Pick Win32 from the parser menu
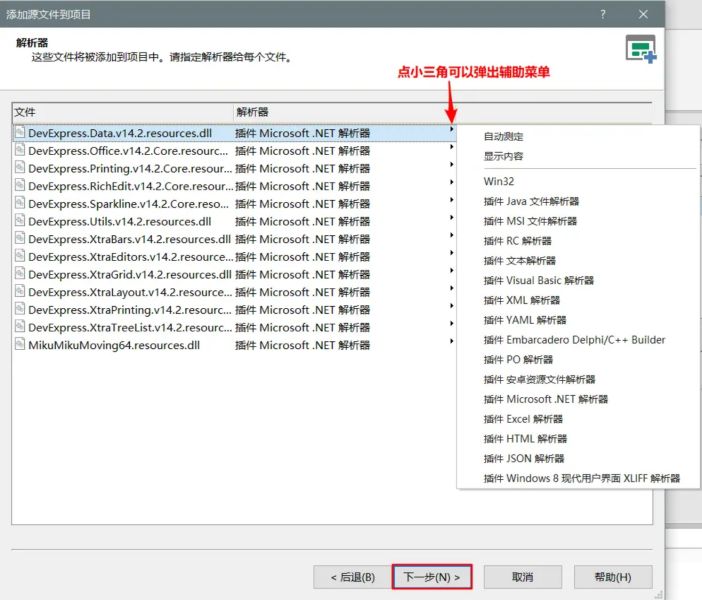The width and height of the screenshot is (702, 600). [x=498, y=182]
